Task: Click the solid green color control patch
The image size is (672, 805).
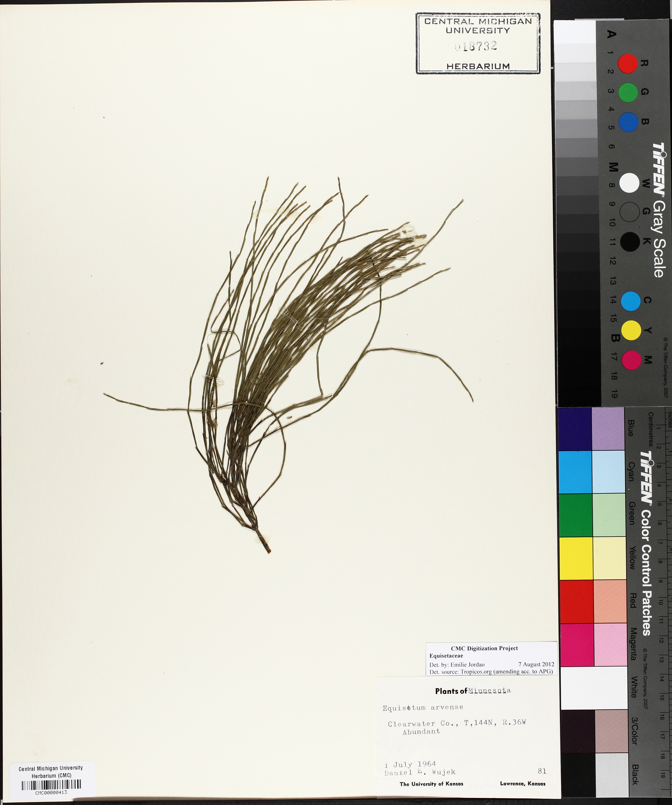Action: pos(575,515)
